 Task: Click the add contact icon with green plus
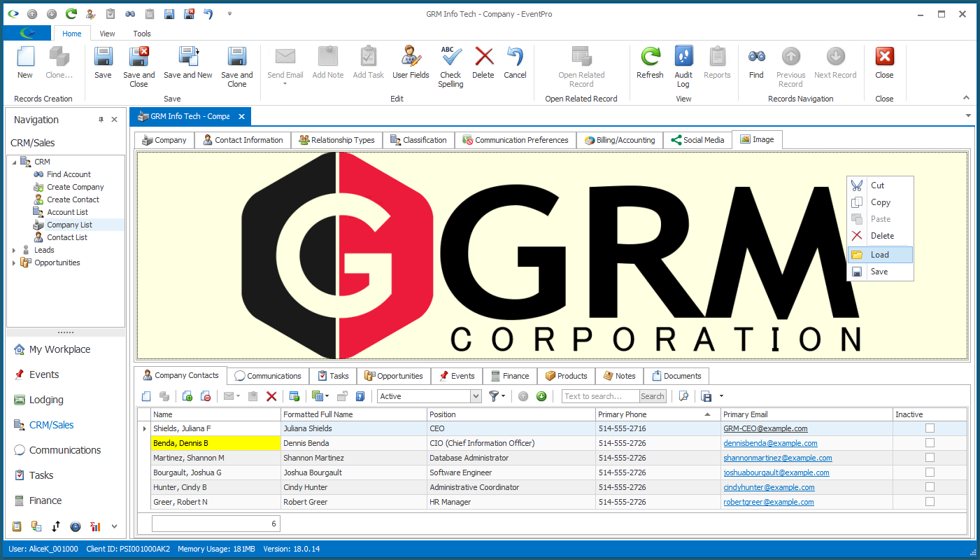(187, 396)
